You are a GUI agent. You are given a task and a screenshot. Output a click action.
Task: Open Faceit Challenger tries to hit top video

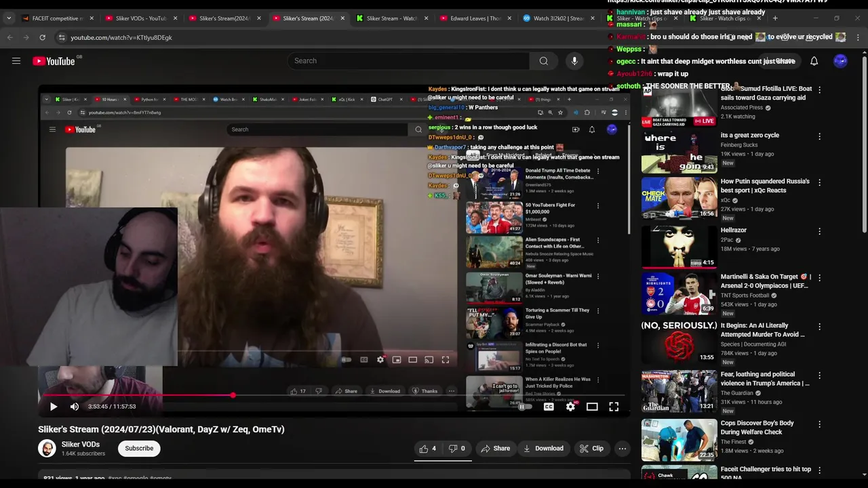[x=766, y=473]
